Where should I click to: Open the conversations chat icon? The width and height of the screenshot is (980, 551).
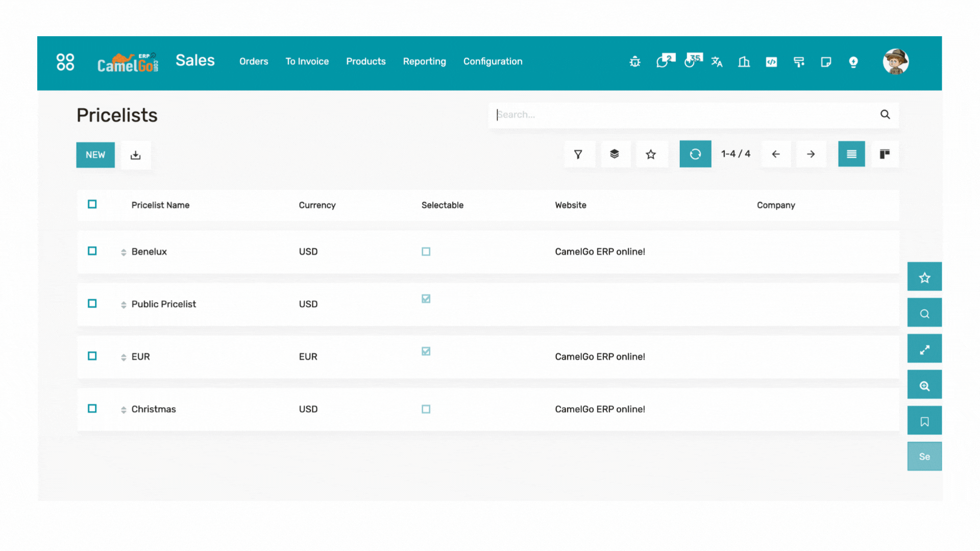[663, 62]
